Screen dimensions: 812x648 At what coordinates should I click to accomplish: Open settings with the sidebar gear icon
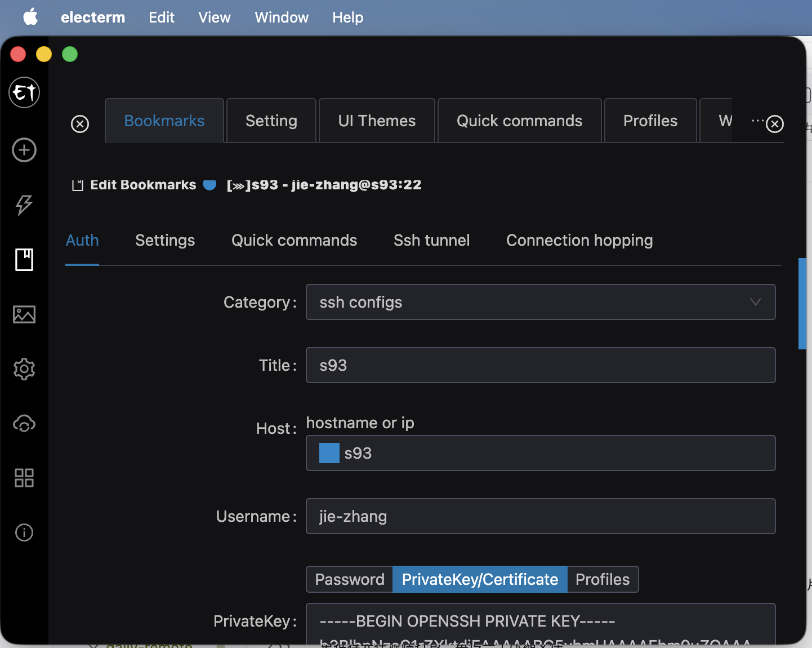point(24,369)
